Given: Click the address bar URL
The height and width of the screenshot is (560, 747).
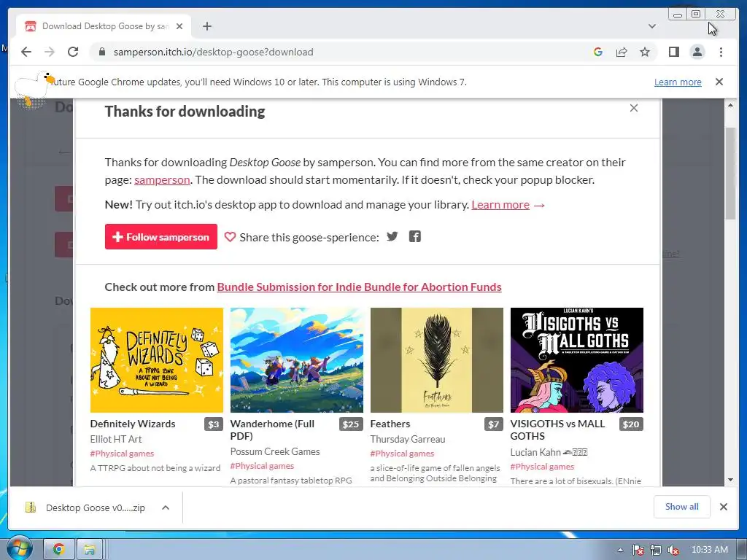Looking at the screenshot, I should click(214, 52).
